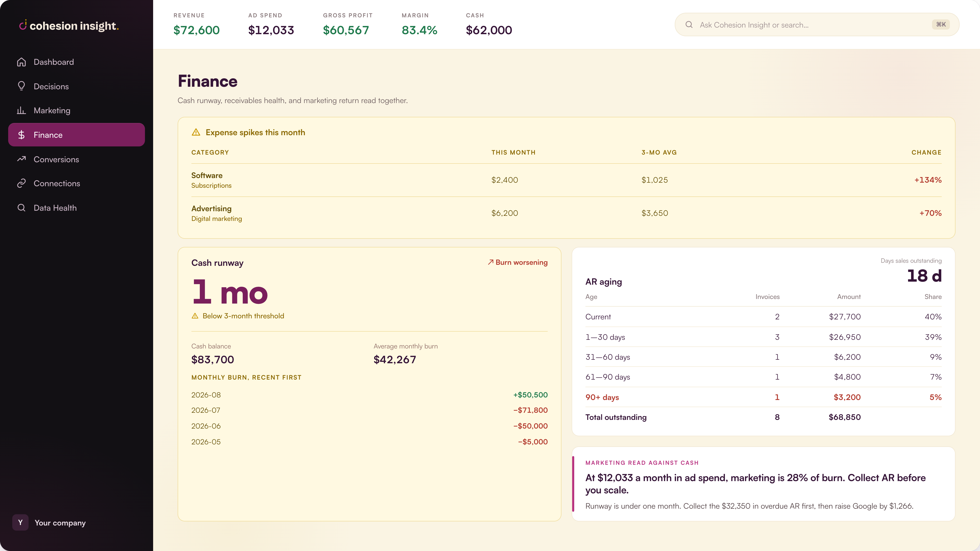The image size is (980, 551).
Task: Click the Software Subscriptions expense row
Action: click(566, 180)
